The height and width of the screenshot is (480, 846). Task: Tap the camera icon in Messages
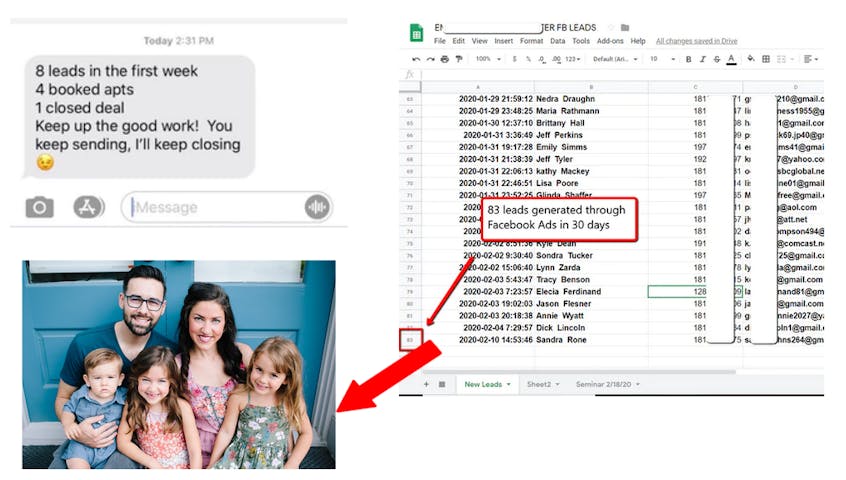pos(39,207)
